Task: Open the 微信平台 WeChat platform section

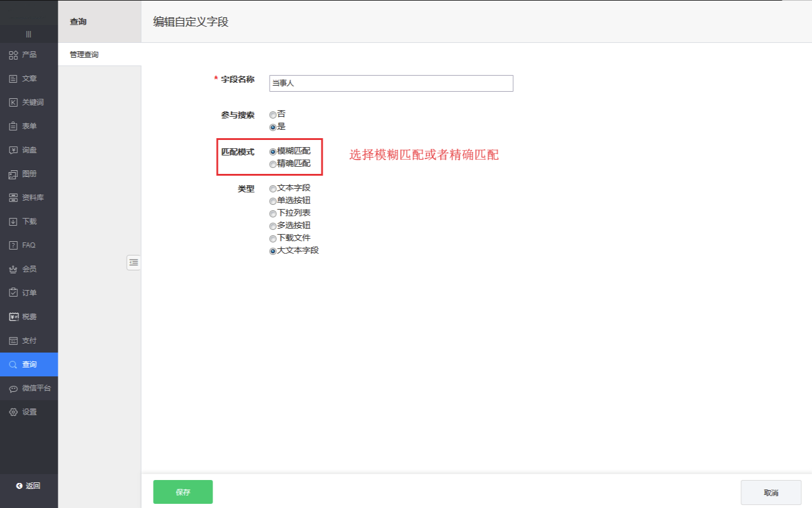Action: 29,388
